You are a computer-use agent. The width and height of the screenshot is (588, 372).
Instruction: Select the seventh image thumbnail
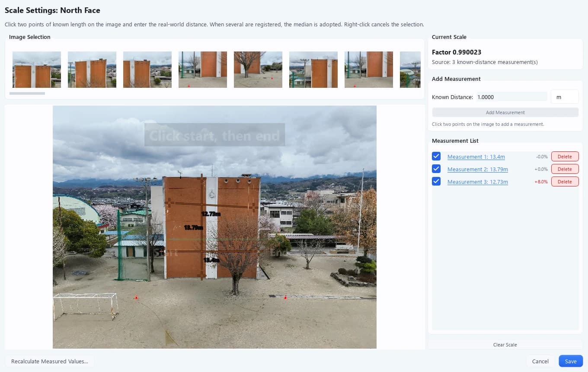pyautogui.click(x=369, y=70)
